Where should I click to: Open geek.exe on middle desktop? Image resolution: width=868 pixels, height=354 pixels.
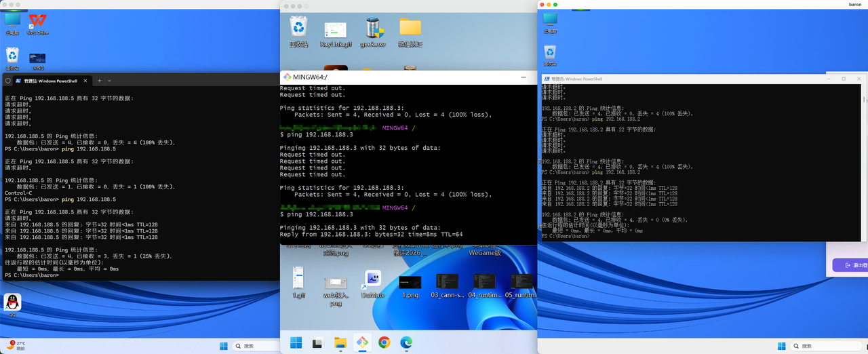tap(373, 33)
